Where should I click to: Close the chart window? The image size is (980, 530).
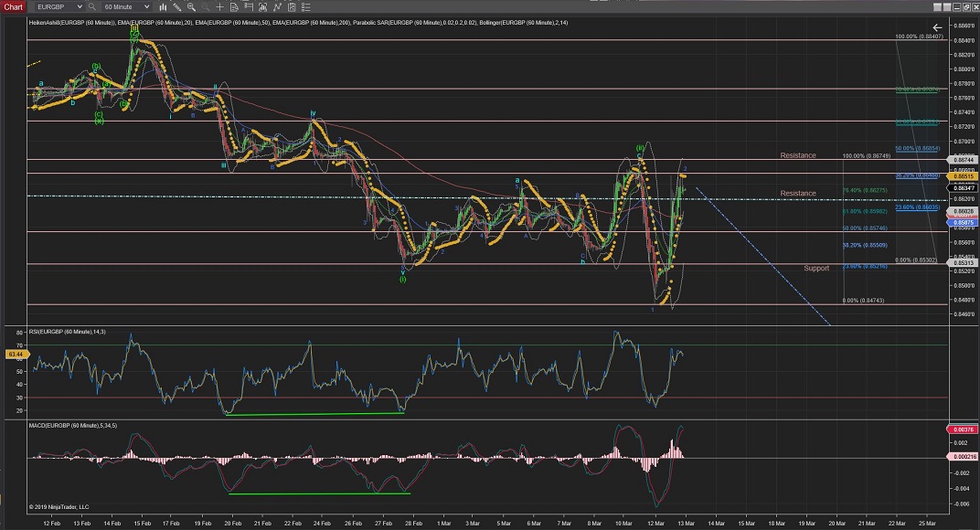(975, 7)
